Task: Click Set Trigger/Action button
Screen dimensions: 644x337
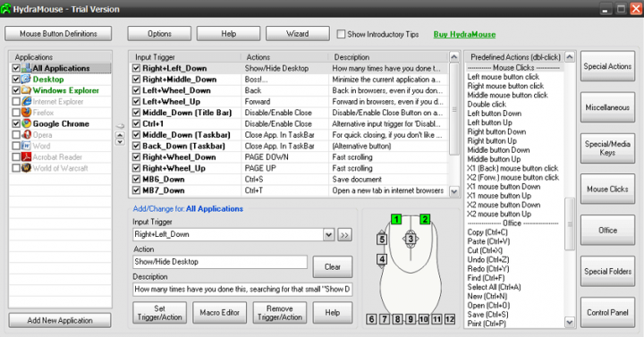Action: (159, 313)
